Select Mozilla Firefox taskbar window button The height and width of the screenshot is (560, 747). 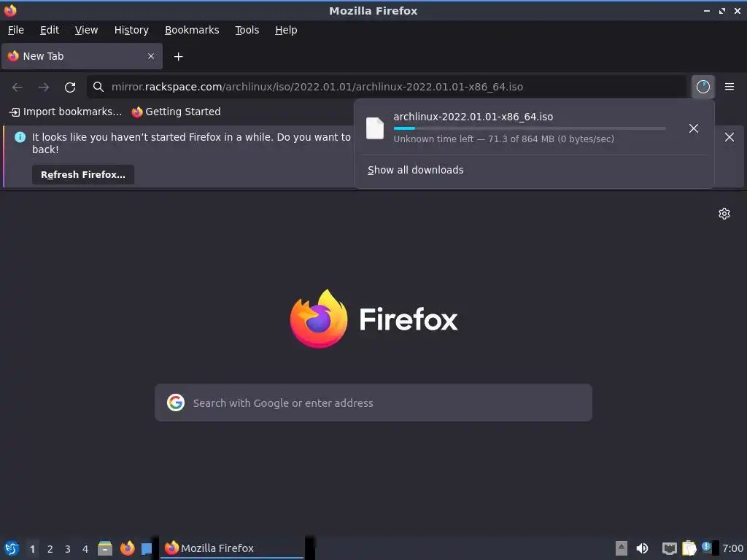coord(232,548)
